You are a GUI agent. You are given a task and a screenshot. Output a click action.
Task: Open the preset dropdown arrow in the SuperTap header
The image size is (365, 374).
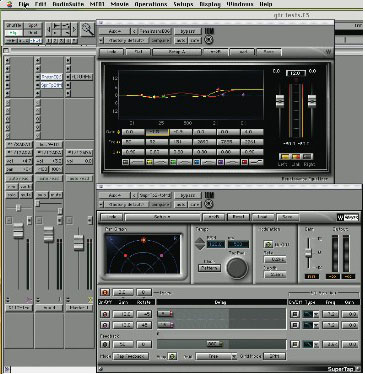tap(101, 204)
